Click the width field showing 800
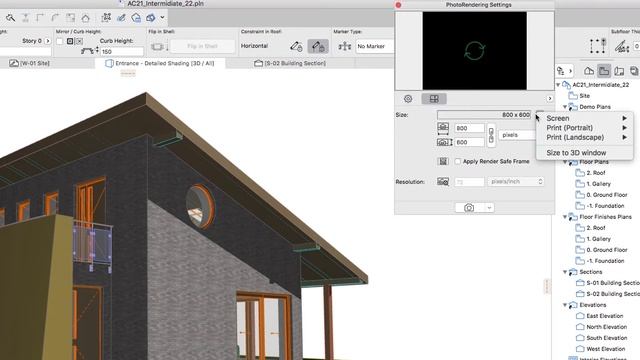This screenshot has height=360, width=640. tap(469, 128)
